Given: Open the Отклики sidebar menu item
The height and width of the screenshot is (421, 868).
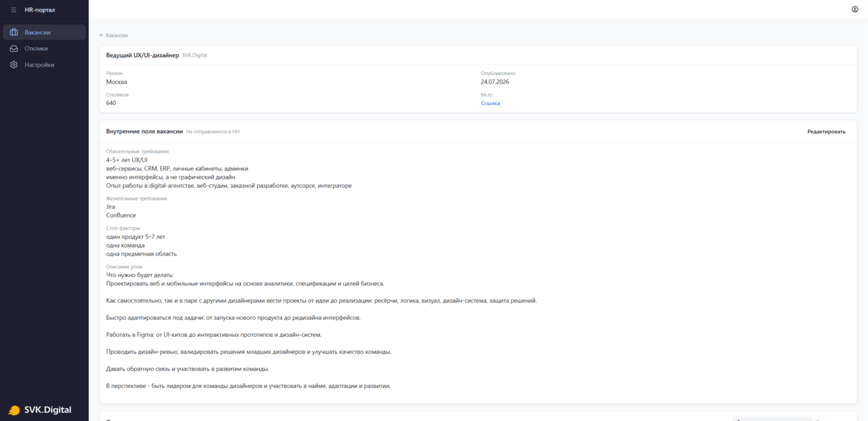Looking at the screenshot, I should (x=44, y=49).
